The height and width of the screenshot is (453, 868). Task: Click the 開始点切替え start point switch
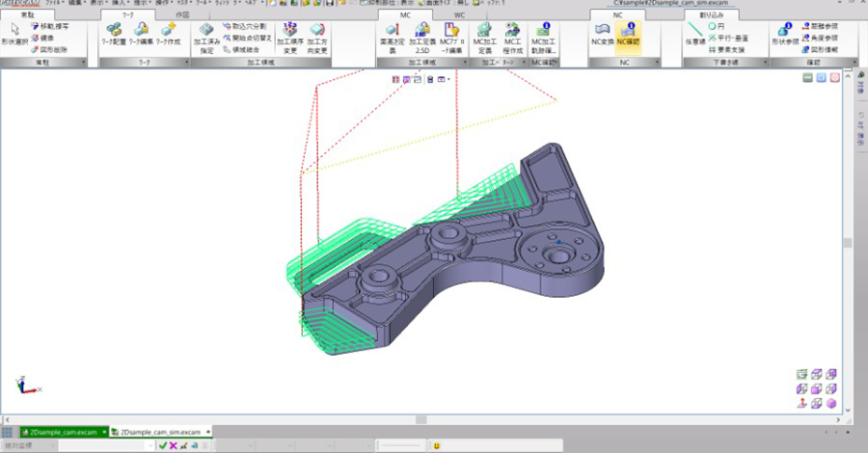[x=247, y=39]
